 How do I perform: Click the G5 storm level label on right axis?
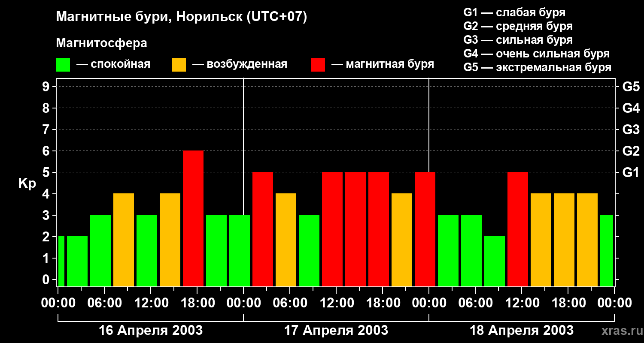tap(631, 87)
